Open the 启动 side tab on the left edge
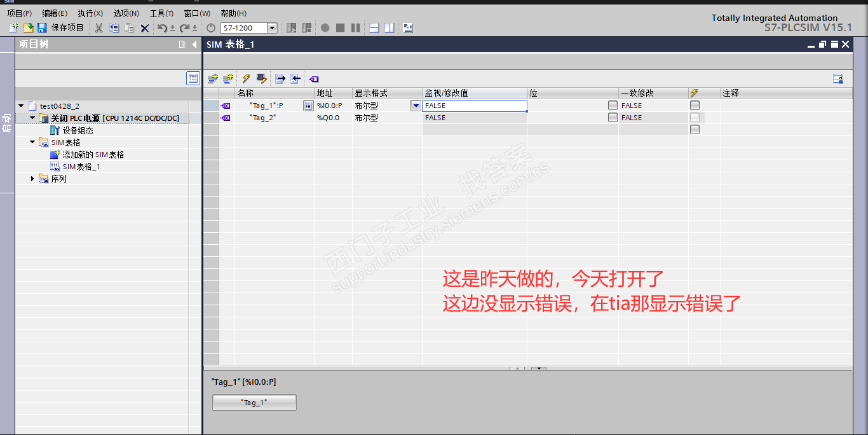The width and height of the screenshot is (868, 435). [x=7, y=122]
